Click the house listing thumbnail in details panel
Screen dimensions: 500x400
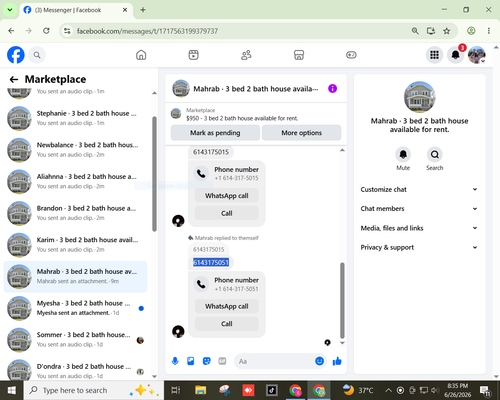pos(419,97)
